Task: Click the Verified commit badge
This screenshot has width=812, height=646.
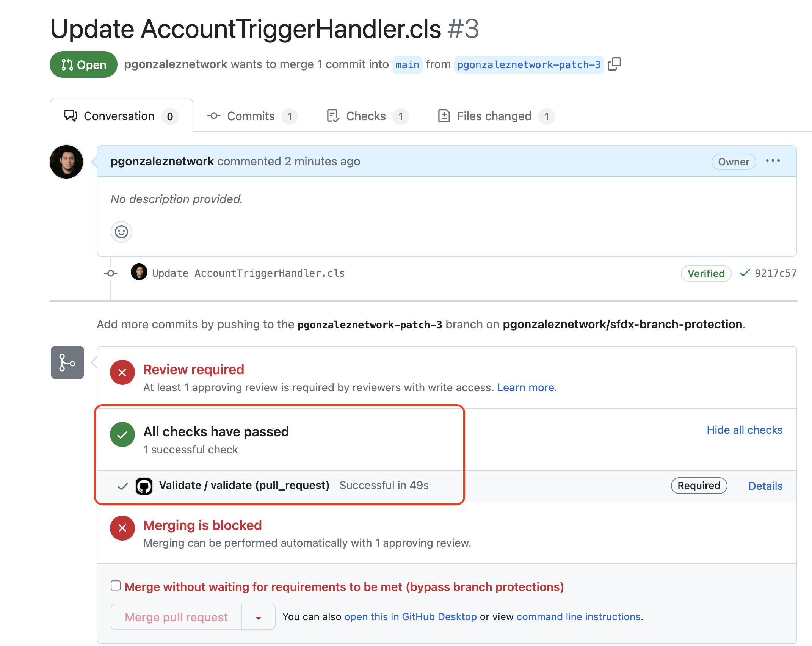Action: point(706,274)
